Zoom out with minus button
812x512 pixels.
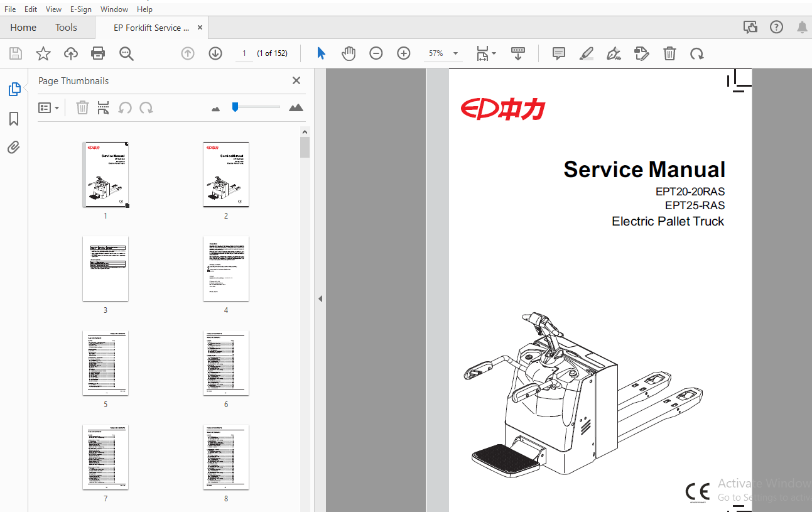[x=376, y=53]
